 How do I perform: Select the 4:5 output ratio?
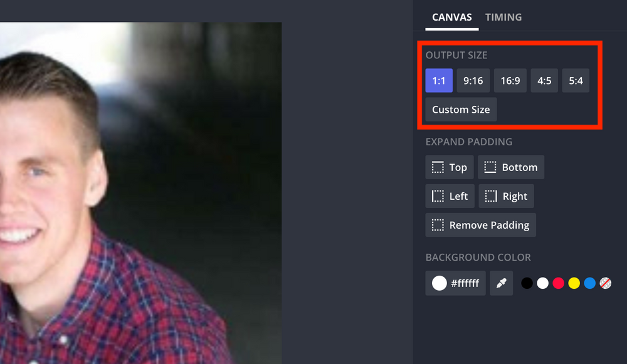coord(544,80)
